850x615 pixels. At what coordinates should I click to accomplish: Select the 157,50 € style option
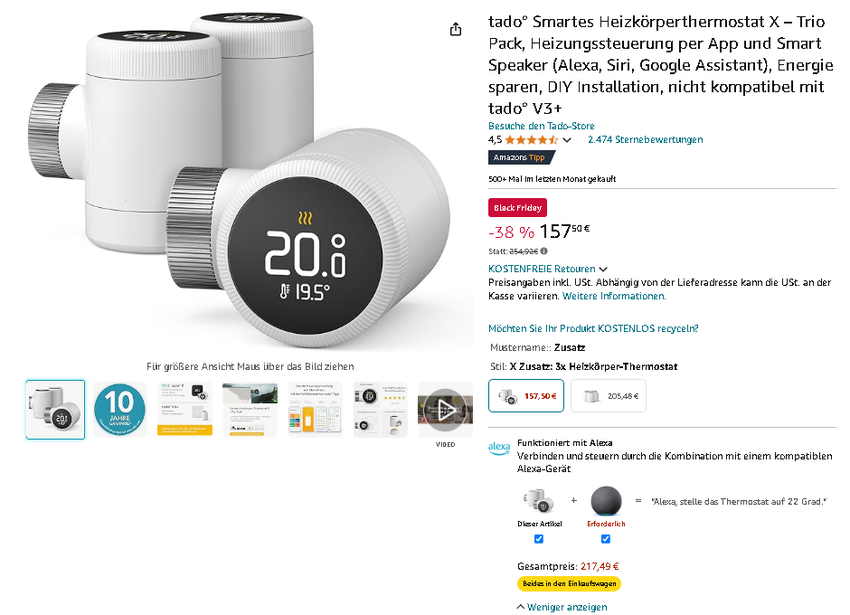(x=526, y=396)
